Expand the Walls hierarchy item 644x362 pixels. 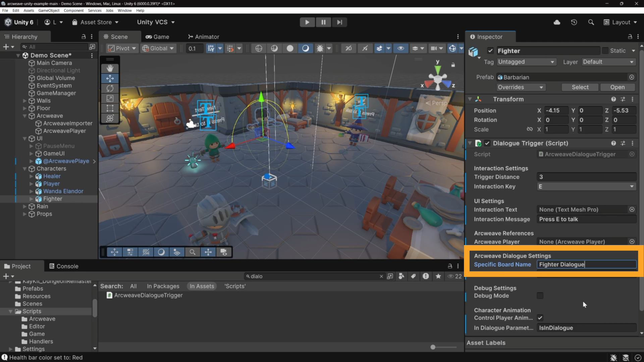(24, 101)
